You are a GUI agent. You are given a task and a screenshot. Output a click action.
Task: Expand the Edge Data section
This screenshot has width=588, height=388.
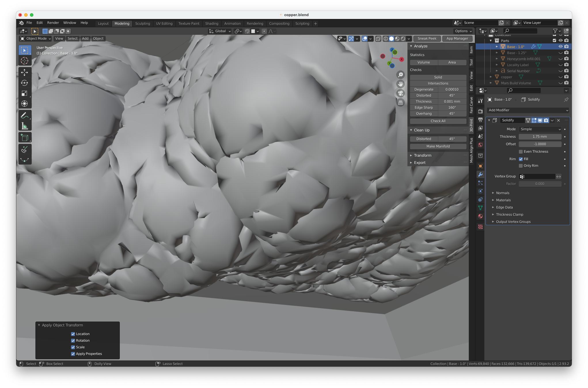504,207
